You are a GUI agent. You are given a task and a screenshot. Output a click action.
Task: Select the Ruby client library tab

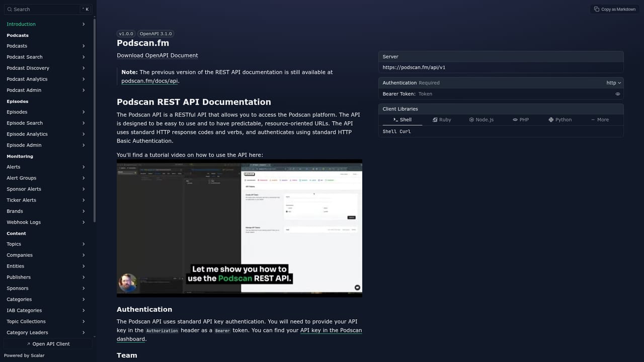[x=442, y=120]
